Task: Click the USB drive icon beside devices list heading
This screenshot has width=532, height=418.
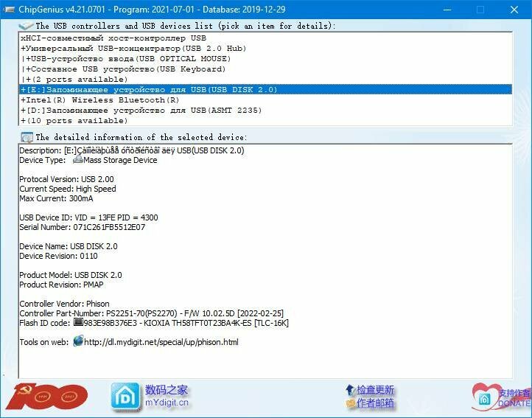Action: click(26, 26)
